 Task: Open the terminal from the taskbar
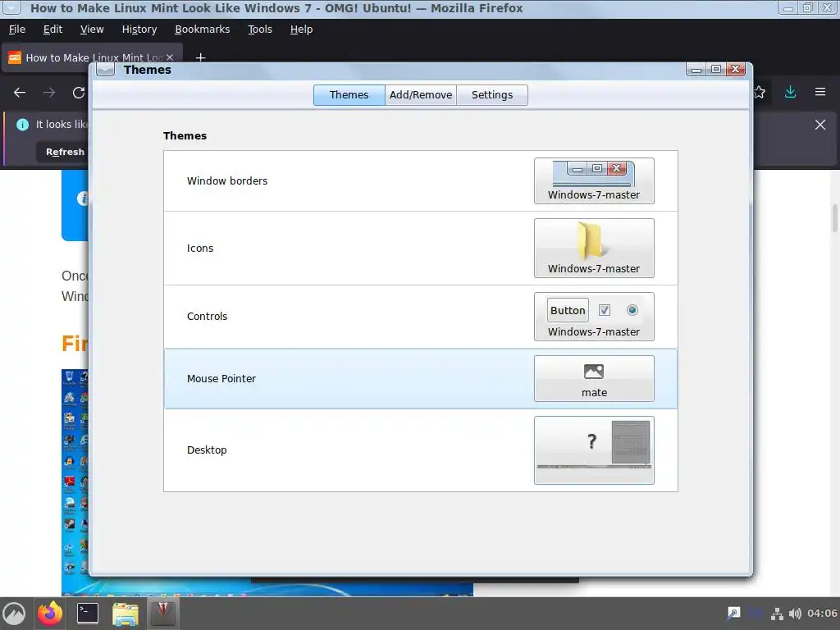[x=87, y=614]
